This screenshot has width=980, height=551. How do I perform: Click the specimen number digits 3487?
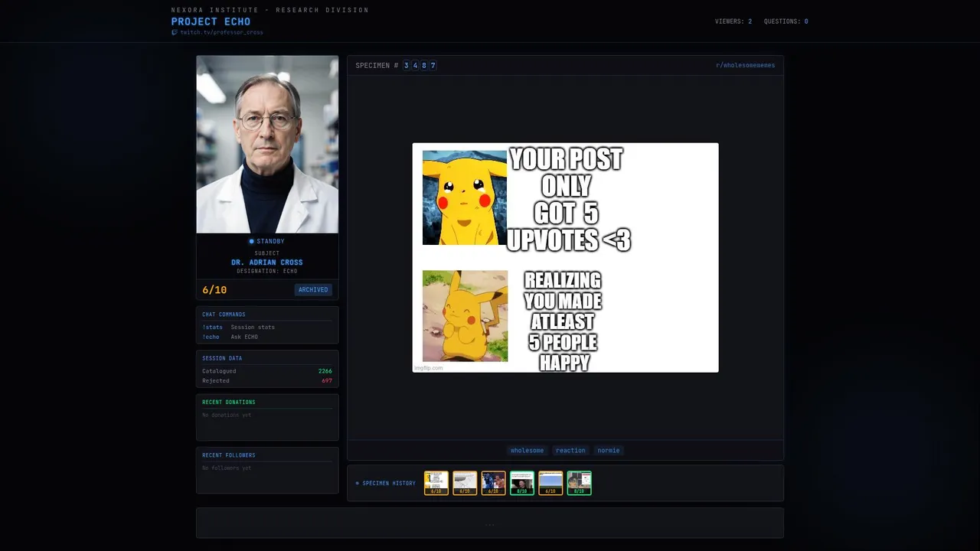click(420, 66)
